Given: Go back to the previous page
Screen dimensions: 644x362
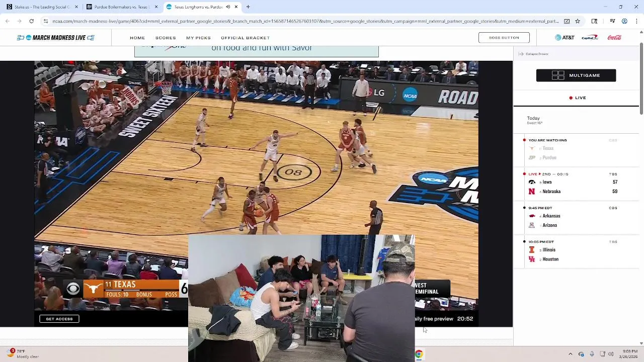Looking at the screenshot, I should 8,21.
